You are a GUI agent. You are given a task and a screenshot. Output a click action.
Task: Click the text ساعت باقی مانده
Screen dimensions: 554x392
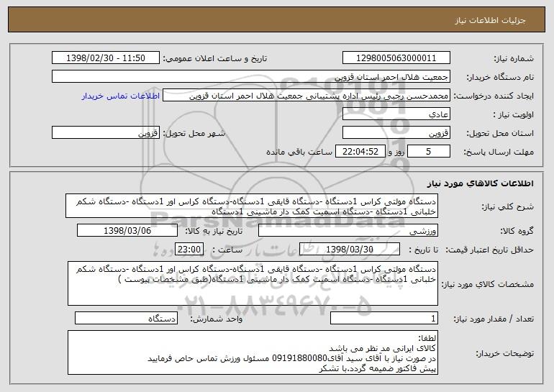(299, 152)
